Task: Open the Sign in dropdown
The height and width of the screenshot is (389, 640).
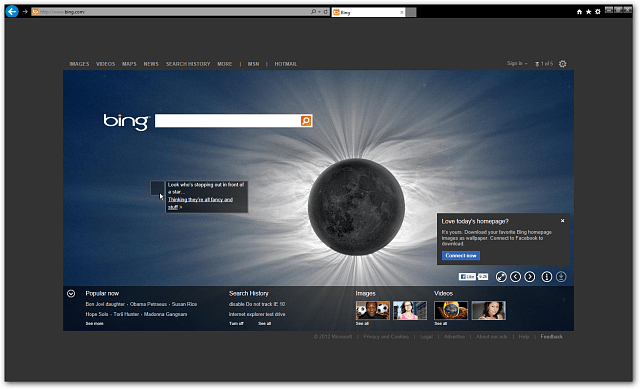Action: coord(517,64)
